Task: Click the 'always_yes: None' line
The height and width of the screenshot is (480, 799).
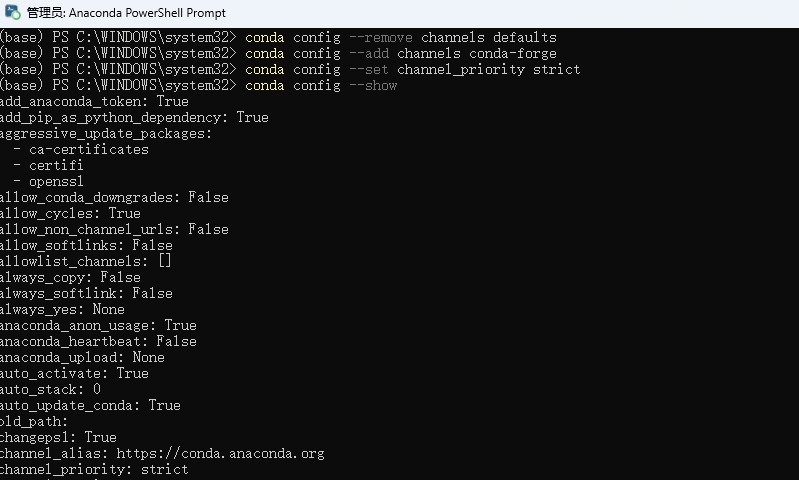Action: [62, 309]
